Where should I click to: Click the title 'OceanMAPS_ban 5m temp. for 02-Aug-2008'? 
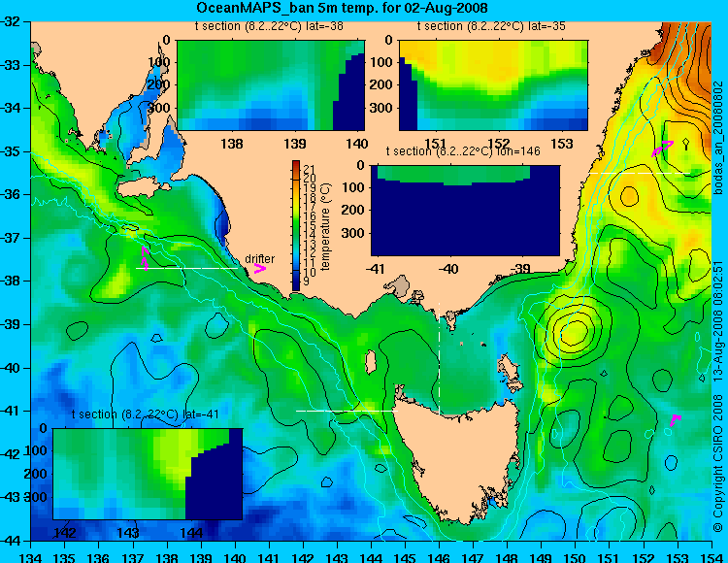click(342, 8)
